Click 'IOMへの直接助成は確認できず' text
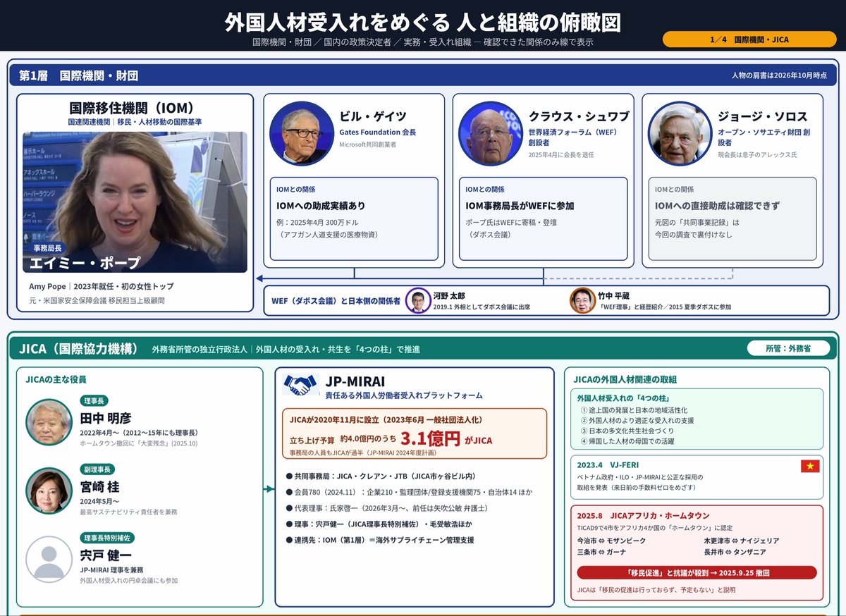846x616 pixels. coord(718,206)
